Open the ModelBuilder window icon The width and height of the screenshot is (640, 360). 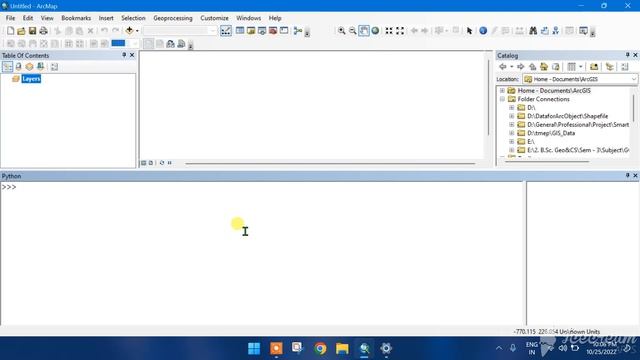(298, 31)
